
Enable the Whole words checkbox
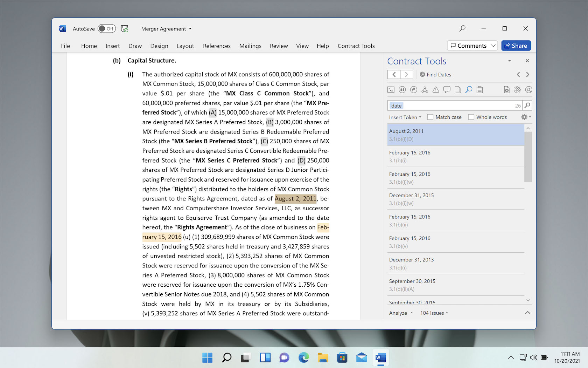click(471, 117)
